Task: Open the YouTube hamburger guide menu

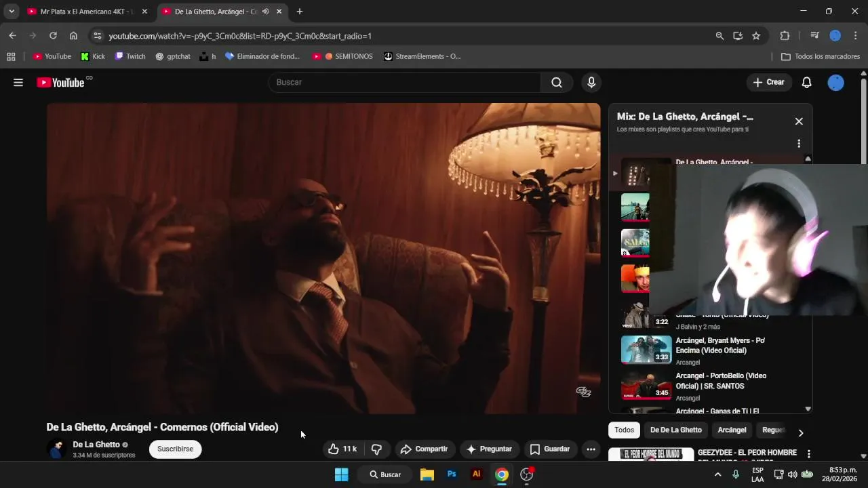Action: point(18,83)
